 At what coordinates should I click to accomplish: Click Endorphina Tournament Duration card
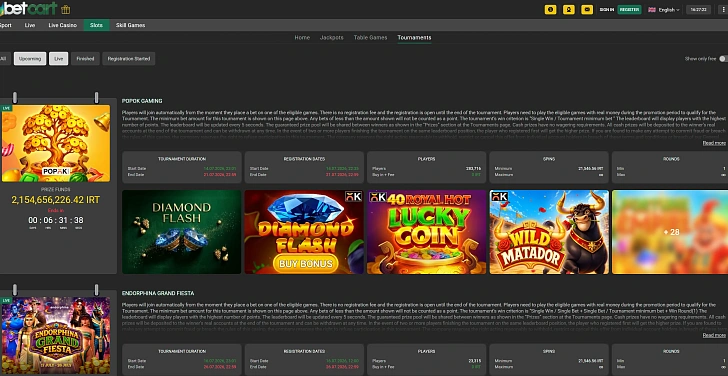coord(182,360)
